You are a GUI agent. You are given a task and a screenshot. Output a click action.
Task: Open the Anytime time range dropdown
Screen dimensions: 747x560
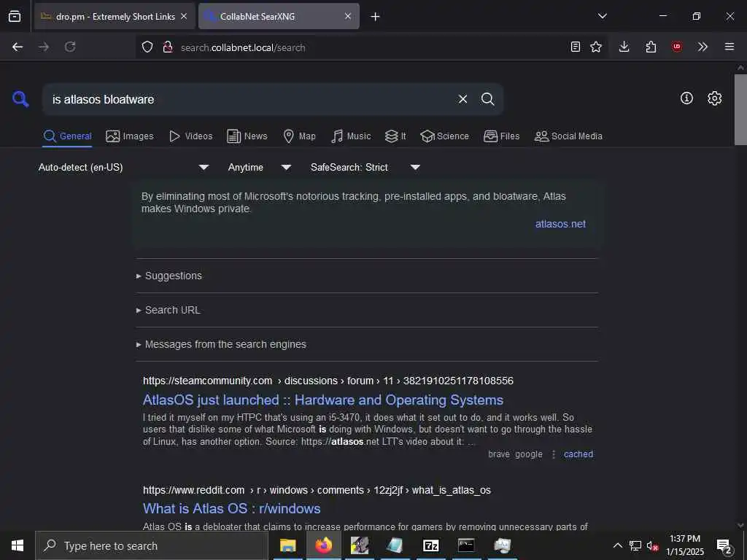click(x=259, y=167)
